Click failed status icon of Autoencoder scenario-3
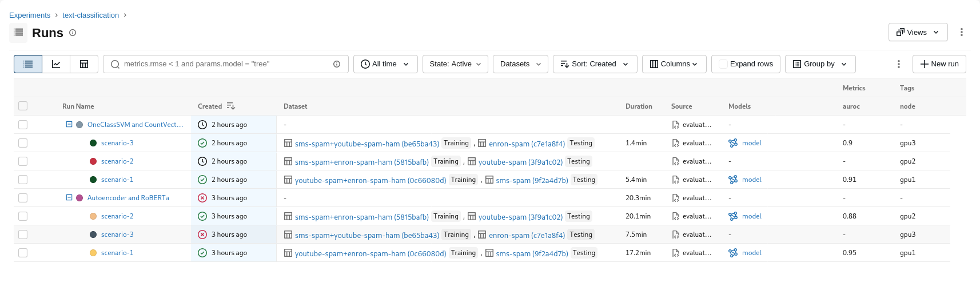 [202, 235]
